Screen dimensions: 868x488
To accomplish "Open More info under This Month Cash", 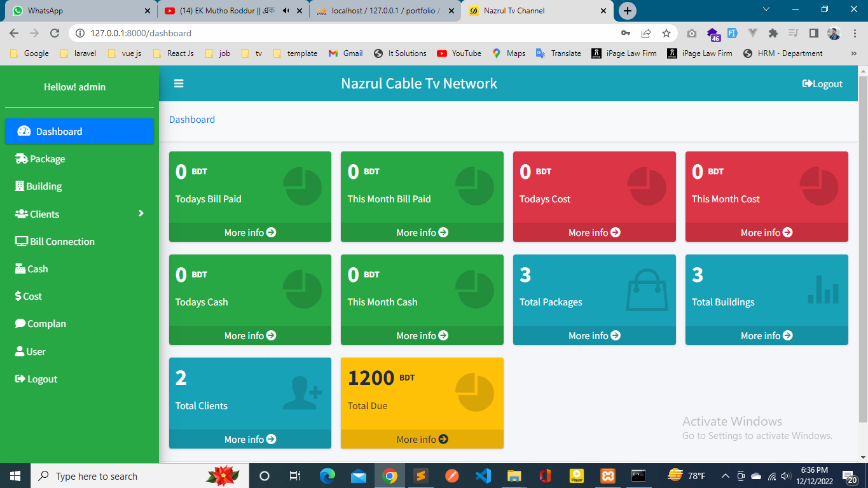I will (422, 336).
